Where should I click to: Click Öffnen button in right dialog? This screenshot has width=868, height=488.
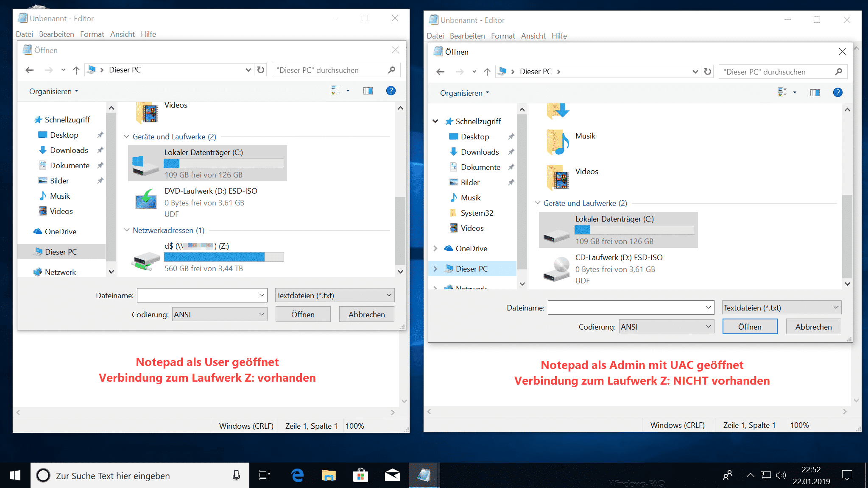[750, 327]
